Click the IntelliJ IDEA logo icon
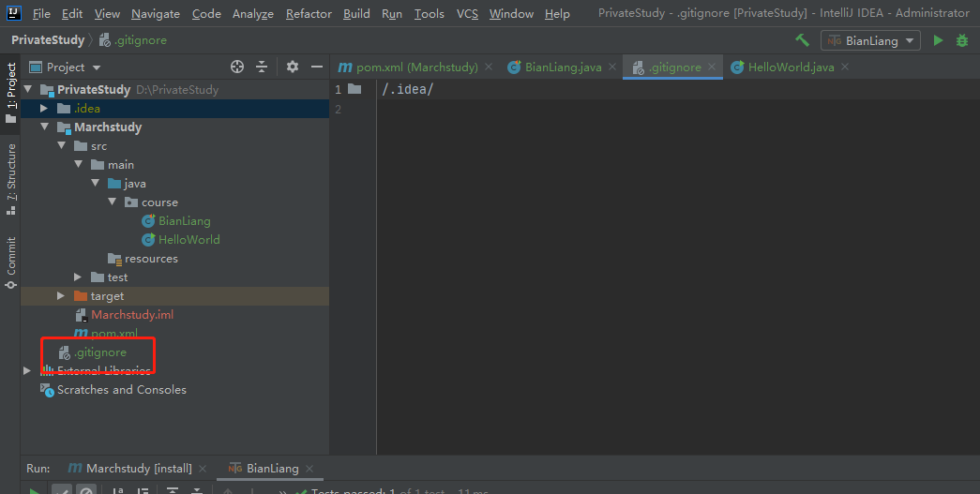 14,13
